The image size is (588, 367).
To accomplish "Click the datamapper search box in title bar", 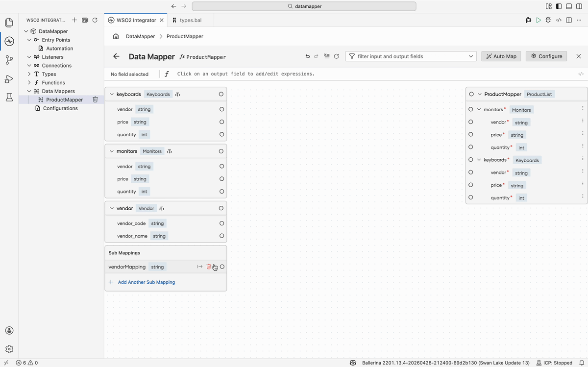I will [x=304, y=6].
